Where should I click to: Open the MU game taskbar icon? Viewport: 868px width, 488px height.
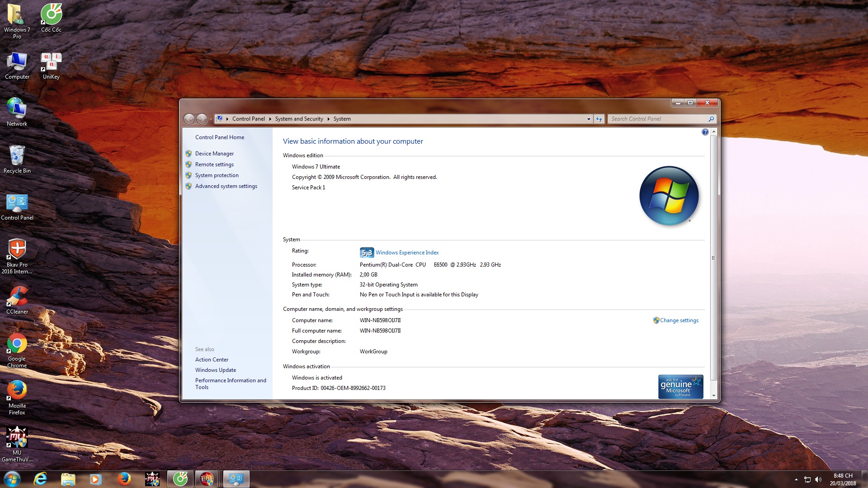[152, 479]
